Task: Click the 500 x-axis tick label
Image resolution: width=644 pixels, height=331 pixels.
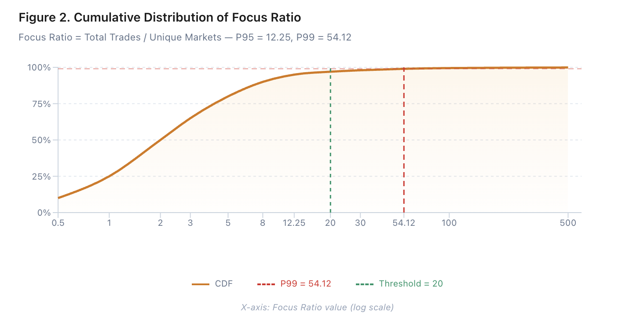Action: [x=567, y=223]
